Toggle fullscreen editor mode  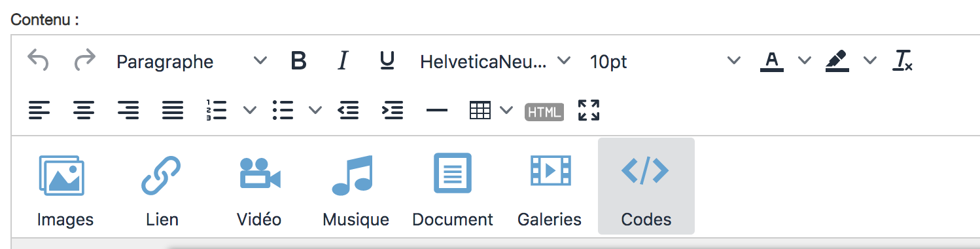[x=589, y=110]
